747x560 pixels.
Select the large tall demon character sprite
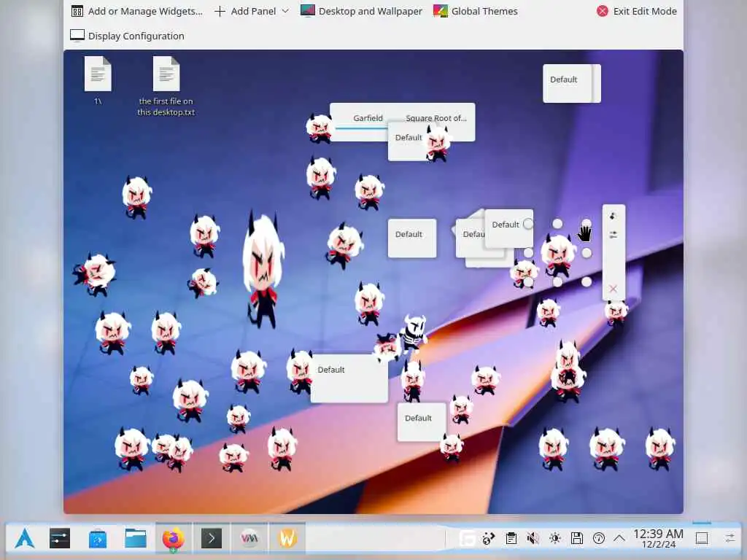[263, 269]
